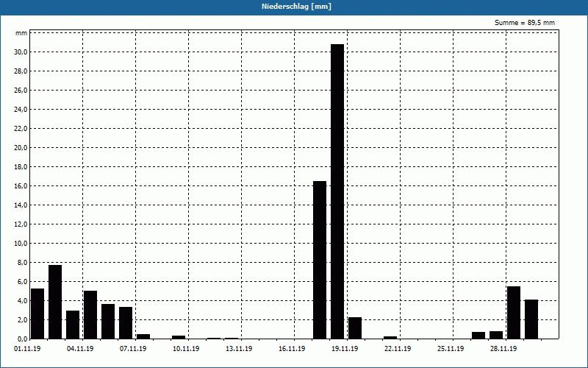Viewport: 588px width, 368px height.
Task: Click the y-axis value 28,0
Action: [21, 71]
